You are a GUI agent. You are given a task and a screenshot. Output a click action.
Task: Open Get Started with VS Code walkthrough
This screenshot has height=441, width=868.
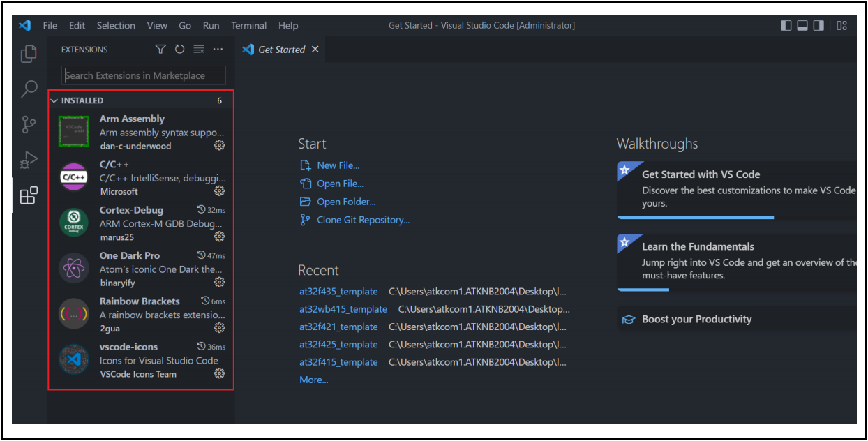(737, 189)
